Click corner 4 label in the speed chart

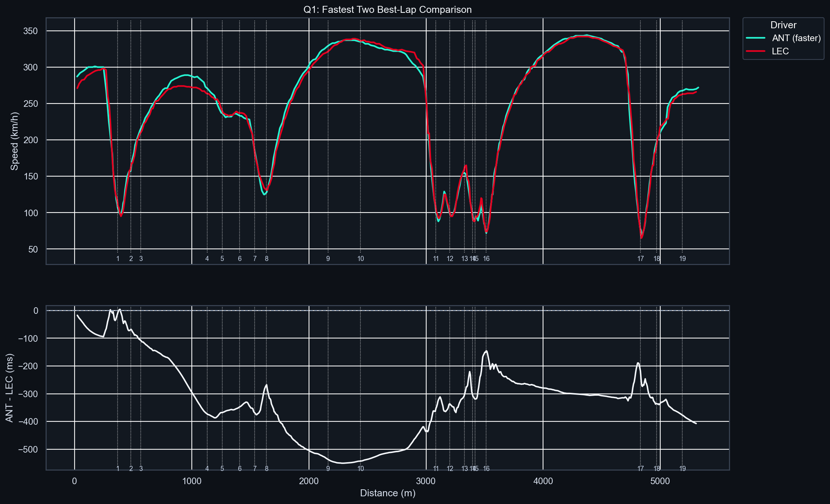pyautogui.click(x=207, y=259)
